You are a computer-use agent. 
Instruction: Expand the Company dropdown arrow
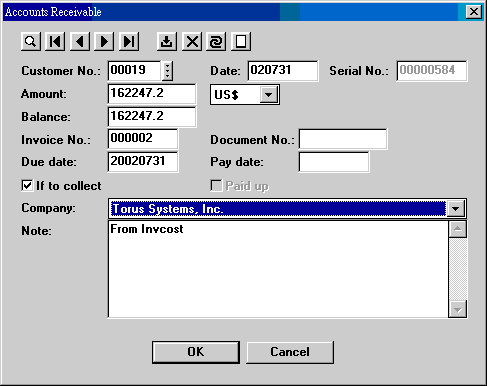(x=456, y=209)
